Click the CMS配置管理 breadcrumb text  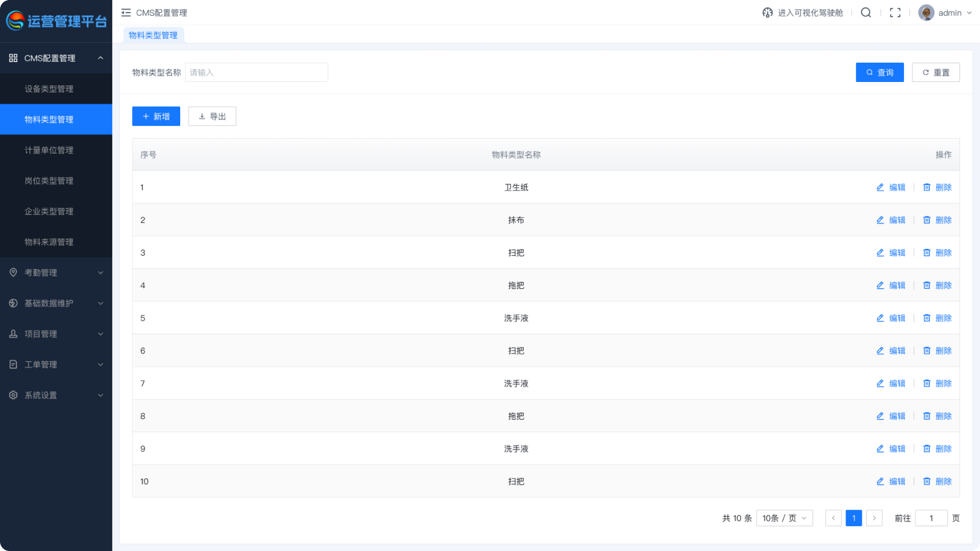tap(162, 13)
